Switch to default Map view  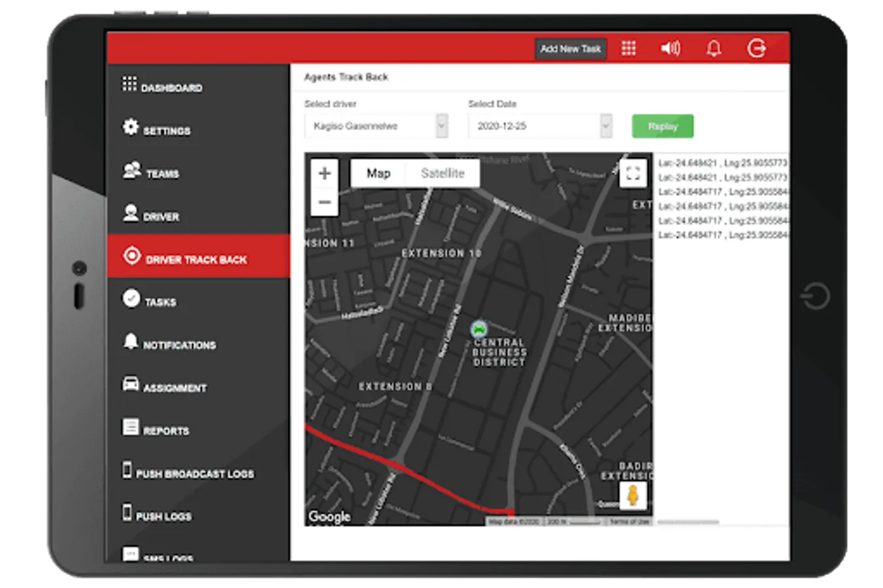coord(378,173)
